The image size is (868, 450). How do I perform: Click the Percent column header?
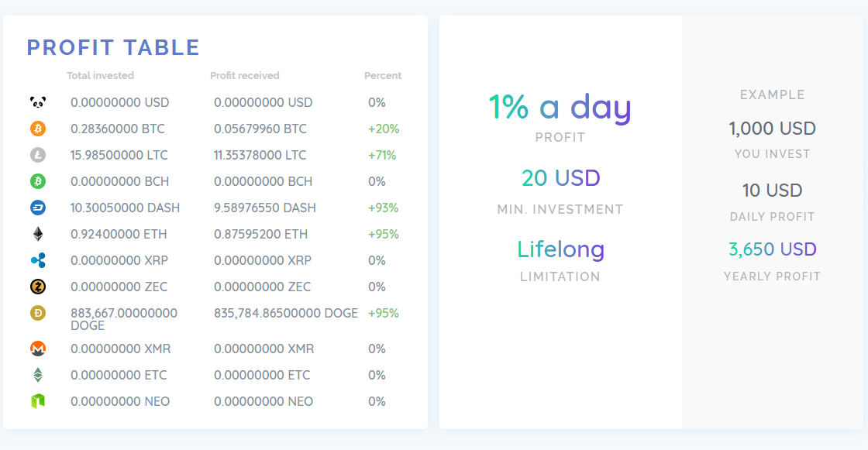click(383, 76)
